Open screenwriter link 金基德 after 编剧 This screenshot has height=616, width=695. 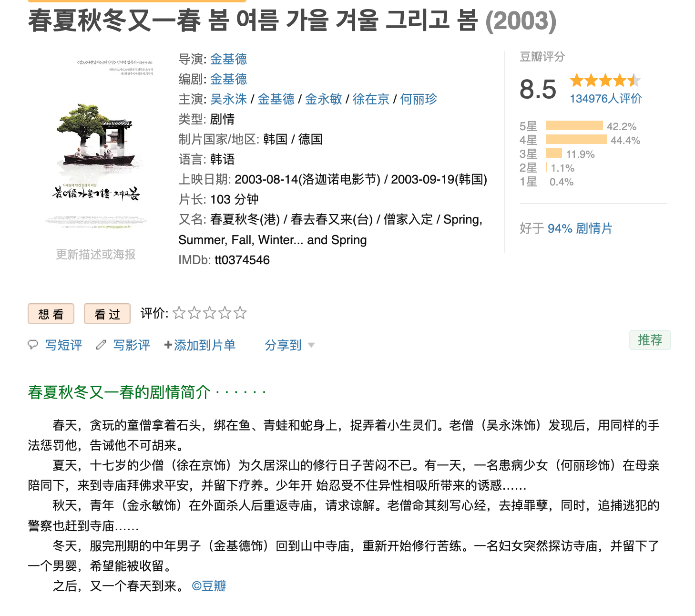point(229,79)
